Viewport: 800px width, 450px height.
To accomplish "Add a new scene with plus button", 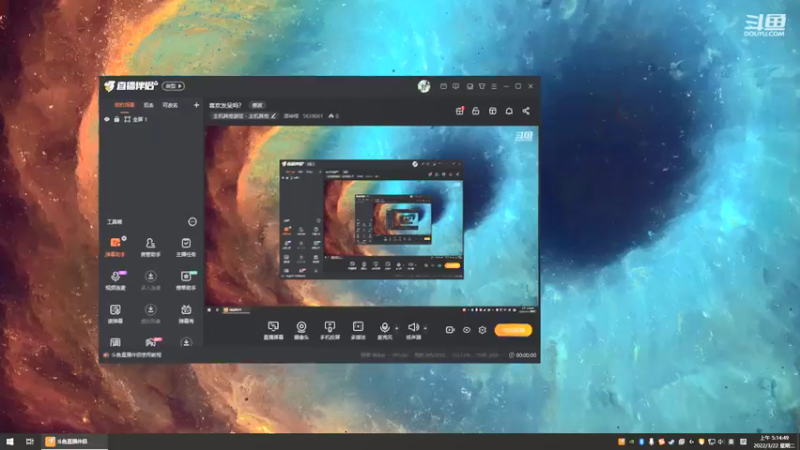I will pyautogui.click(x=196, y=105).
